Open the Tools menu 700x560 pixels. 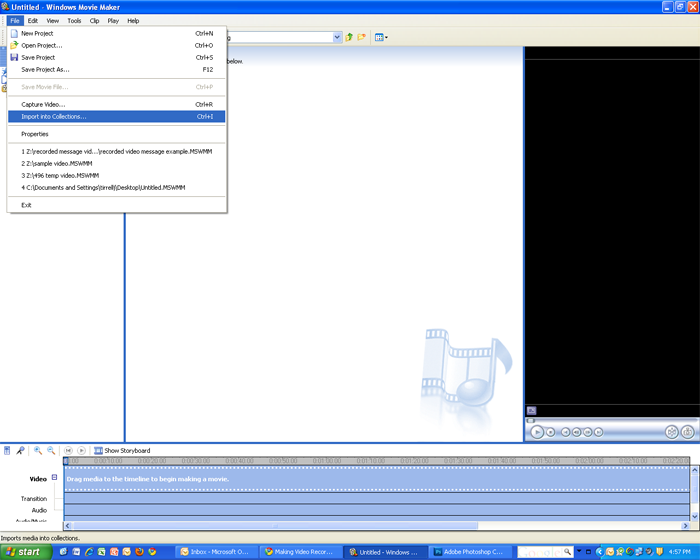[74, 21]
